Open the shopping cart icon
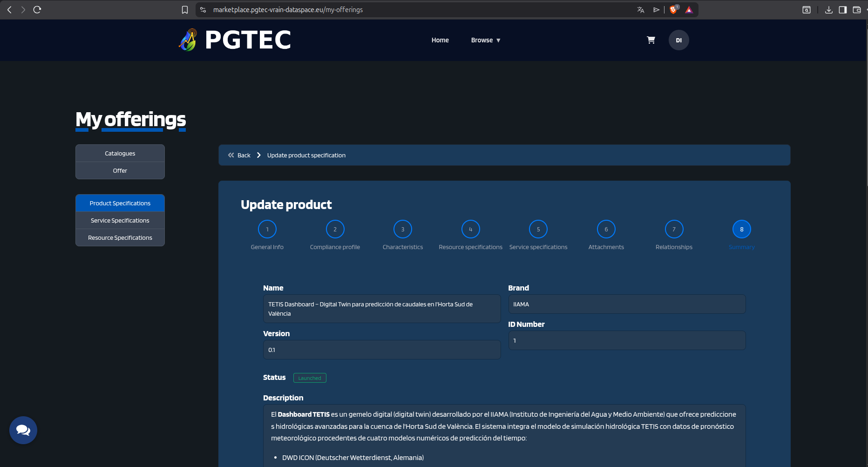This screenshot has width=868, height=467. coord(651,40)
